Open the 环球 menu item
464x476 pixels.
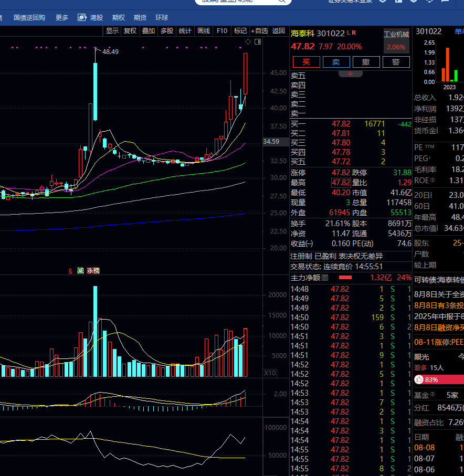point(162,18)
